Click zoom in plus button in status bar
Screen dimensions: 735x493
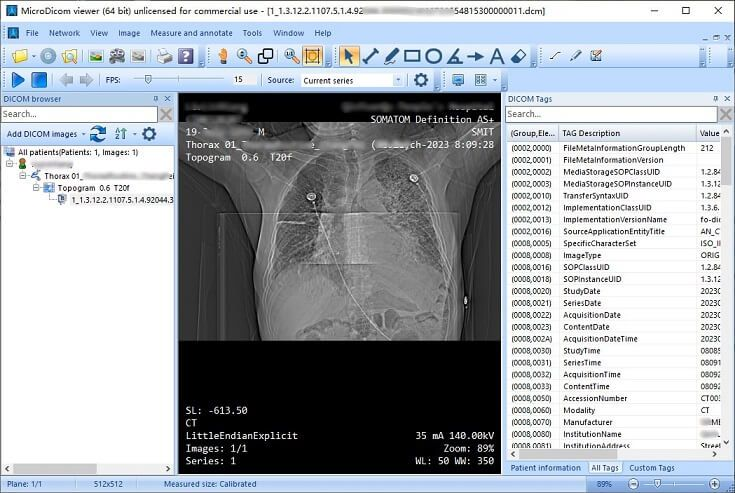tap(714, 484)
